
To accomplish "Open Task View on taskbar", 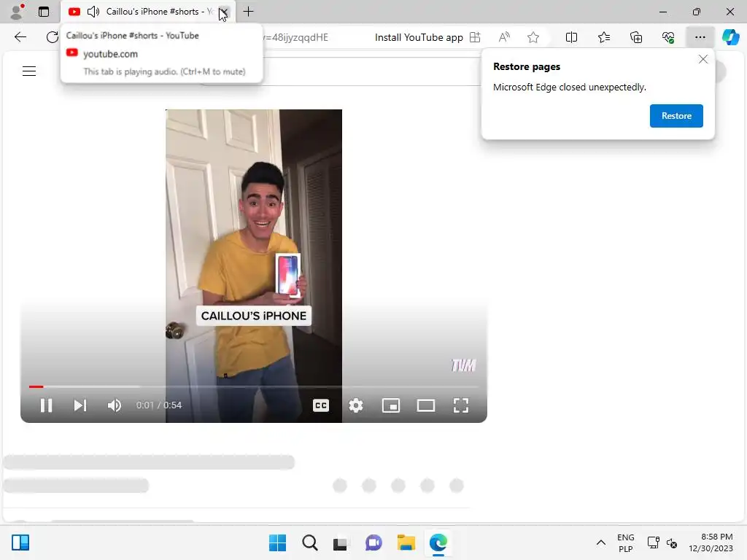I will [340, 543].
